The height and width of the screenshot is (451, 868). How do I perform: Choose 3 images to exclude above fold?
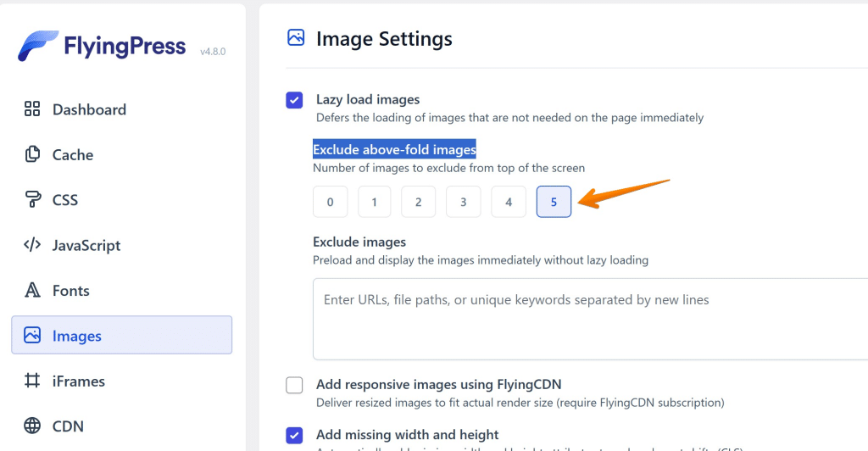tap(464, 202)
